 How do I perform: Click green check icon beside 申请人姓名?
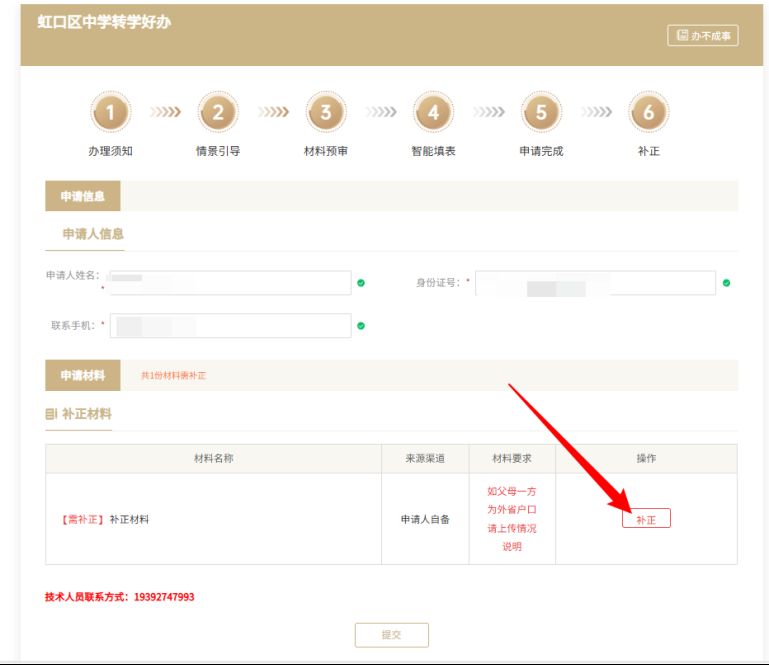pos(361,283)
